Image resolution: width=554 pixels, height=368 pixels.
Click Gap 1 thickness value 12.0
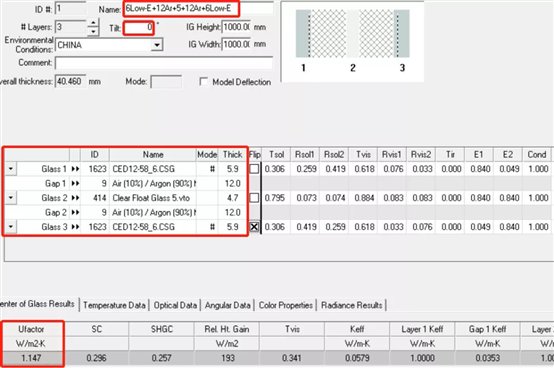(232, 184)
